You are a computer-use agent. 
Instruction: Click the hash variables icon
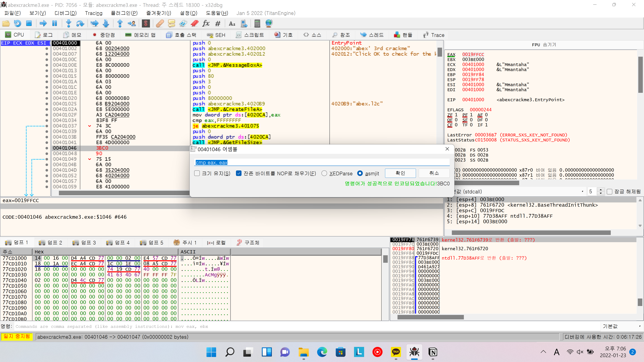[x=218, y=23]
